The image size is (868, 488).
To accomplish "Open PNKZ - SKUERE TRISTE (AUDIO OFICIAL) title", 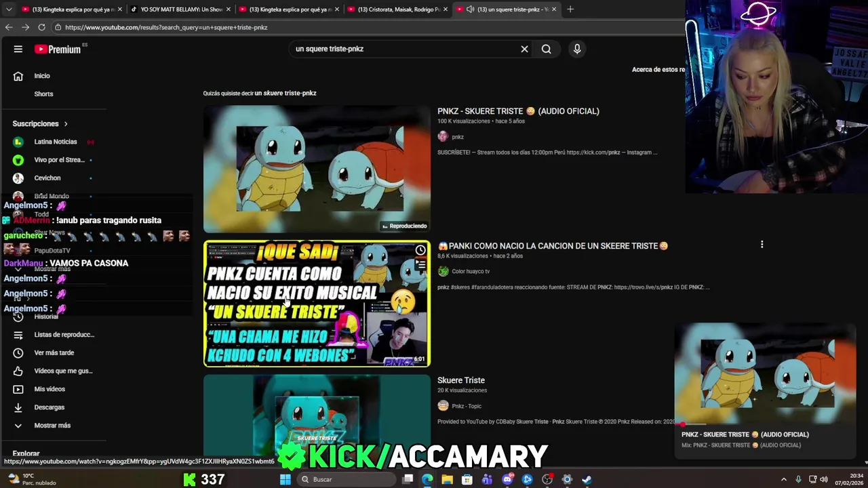I will pyautogui.click(x=518, y=111).
